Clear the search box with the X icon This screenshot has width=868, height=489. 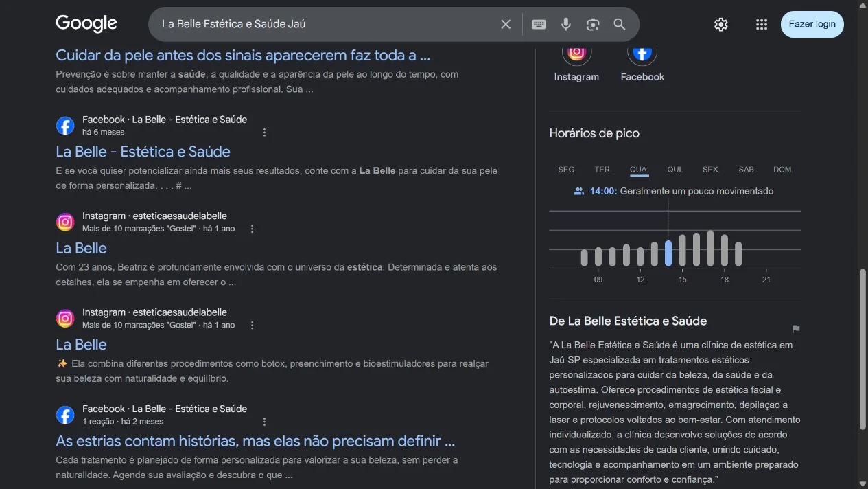(506, 24)
